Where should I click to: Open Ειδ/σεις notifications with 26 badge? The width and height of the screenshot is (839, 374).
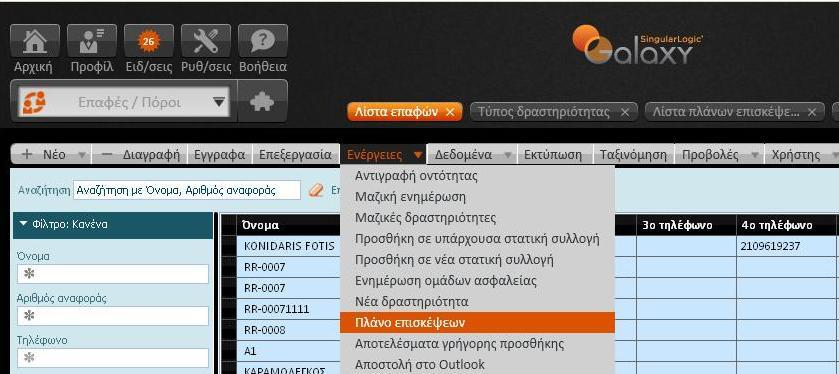(x=149, y=41)
